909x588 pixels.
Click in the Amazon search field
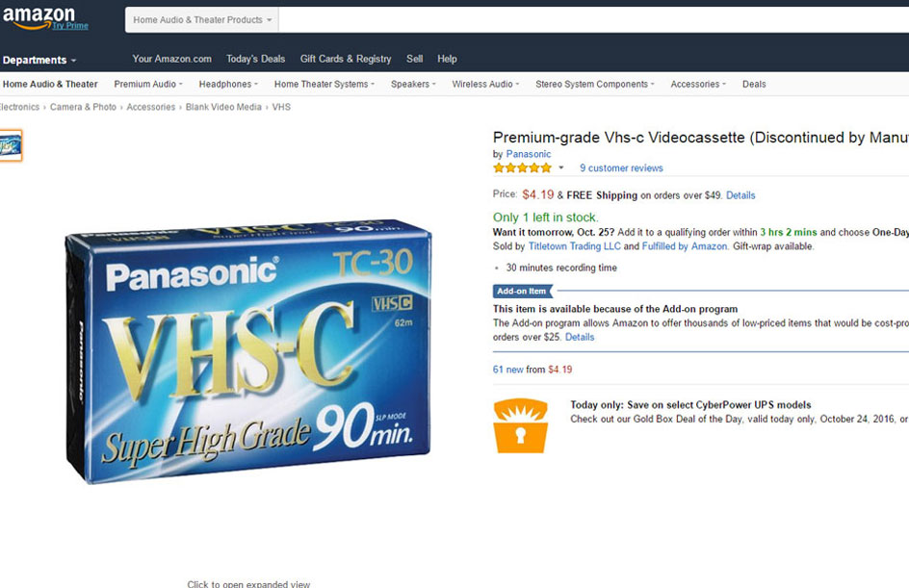pos(593,19)
